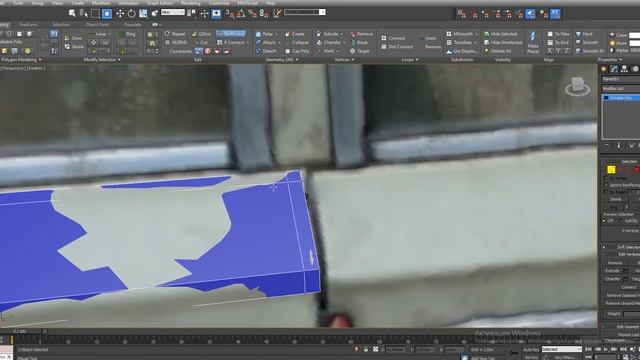
Task: Switch to the Freeform ribbon tab
Action: tap(28, 24)
